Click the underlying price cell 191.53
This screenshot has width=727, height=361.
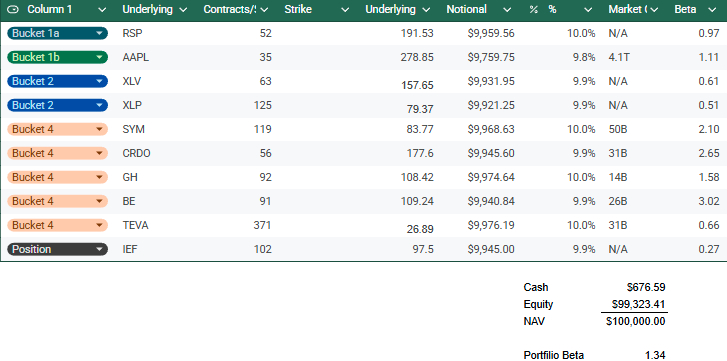click(417, 33)
